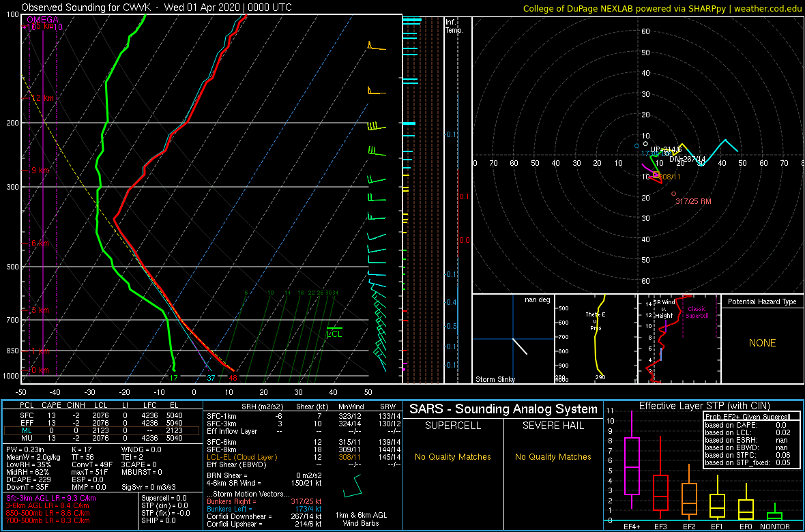
Task: Click 'Supercell = 0.0' index
Action: pos(163,498)
